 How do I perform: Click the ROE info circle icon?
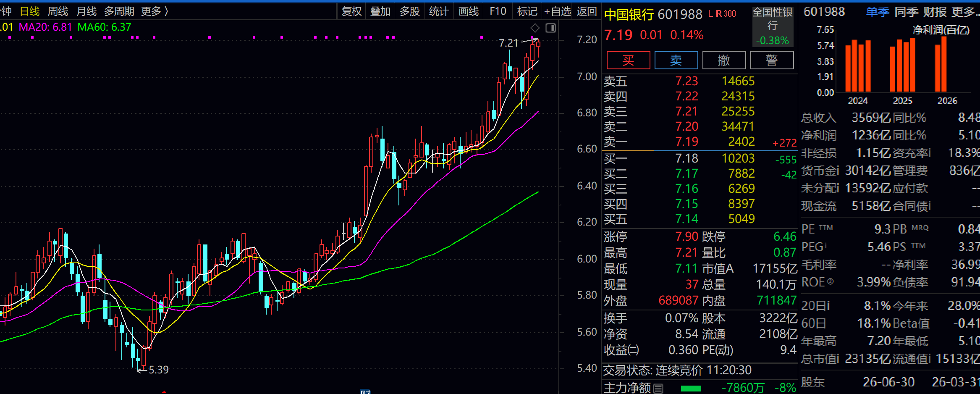[830, 281]
